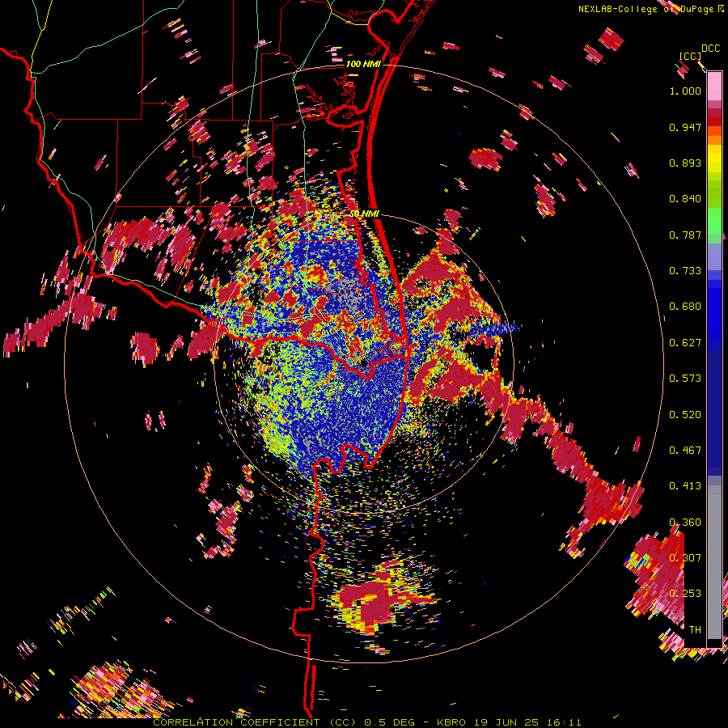Select the 0.733 scale value
Screen dimensions: 728x728
click(685, 271)
